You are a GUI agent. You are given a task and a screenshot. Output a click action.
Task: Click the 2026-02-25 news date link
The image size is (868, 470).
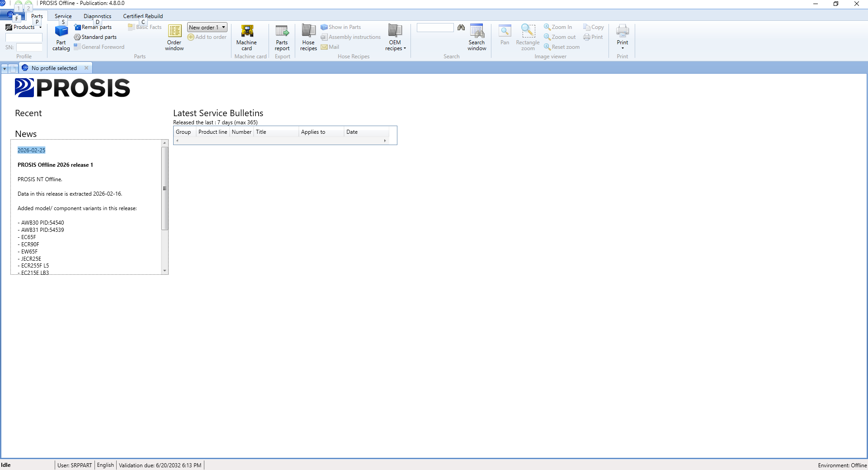tap(31, 150)
